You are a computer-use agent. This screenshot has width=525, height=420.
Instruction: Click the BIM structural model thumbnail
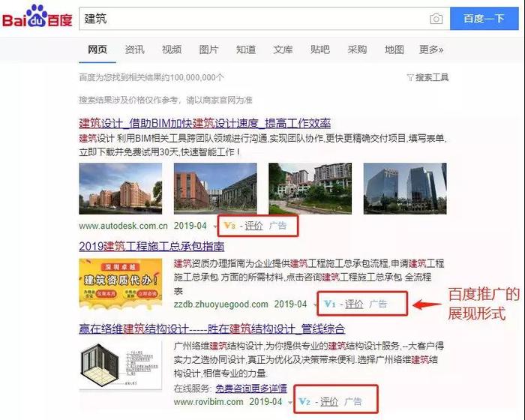point(121,365)
